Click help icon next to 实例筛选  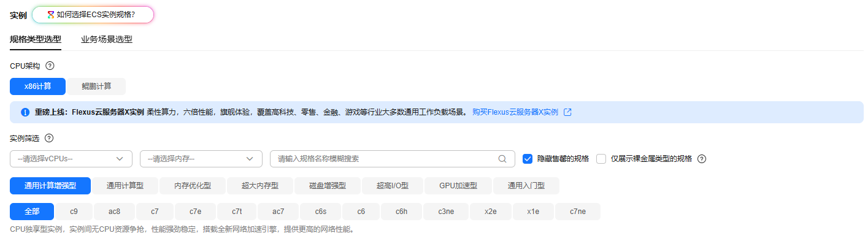[49, 139]
